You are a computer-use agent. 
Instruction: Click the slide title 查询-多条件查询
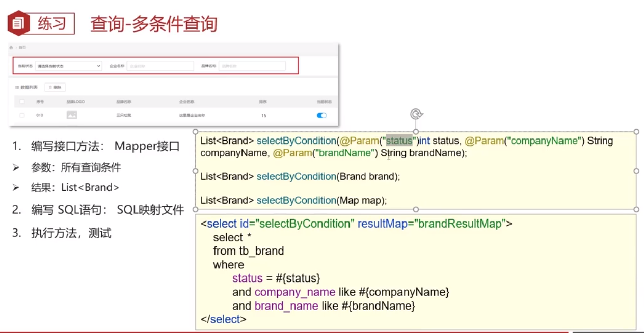pos(154,24)
